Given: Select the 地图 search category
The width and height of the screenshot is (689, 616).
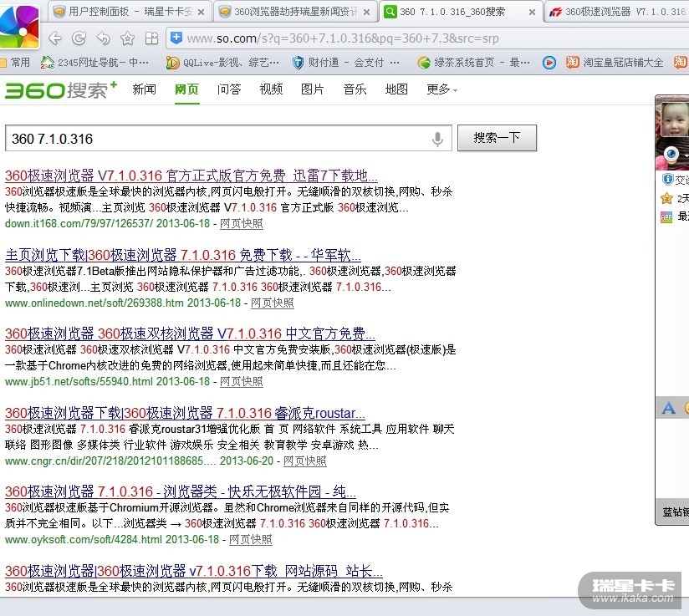Looking at the screenshot, I should coord(396,89).
